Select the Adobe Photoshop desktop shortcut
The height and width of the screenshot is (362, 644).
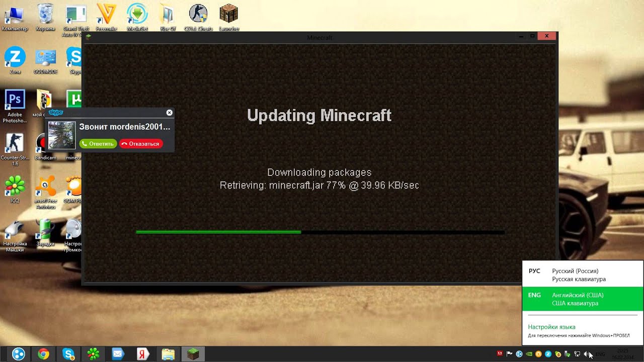tap(15, 106)
